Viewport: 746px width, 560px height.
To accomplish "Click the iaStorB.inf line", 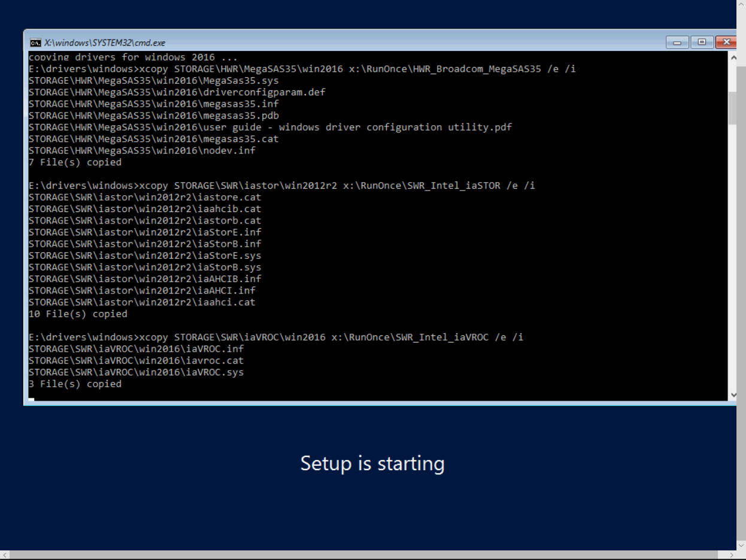I will (x=145, y=244).
